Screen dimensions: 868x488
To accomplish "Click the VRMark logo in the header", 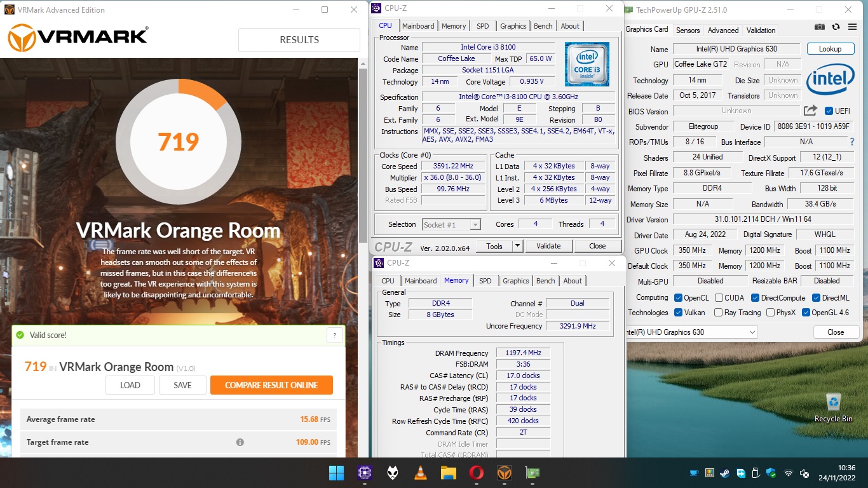I will tap(78, 38).
